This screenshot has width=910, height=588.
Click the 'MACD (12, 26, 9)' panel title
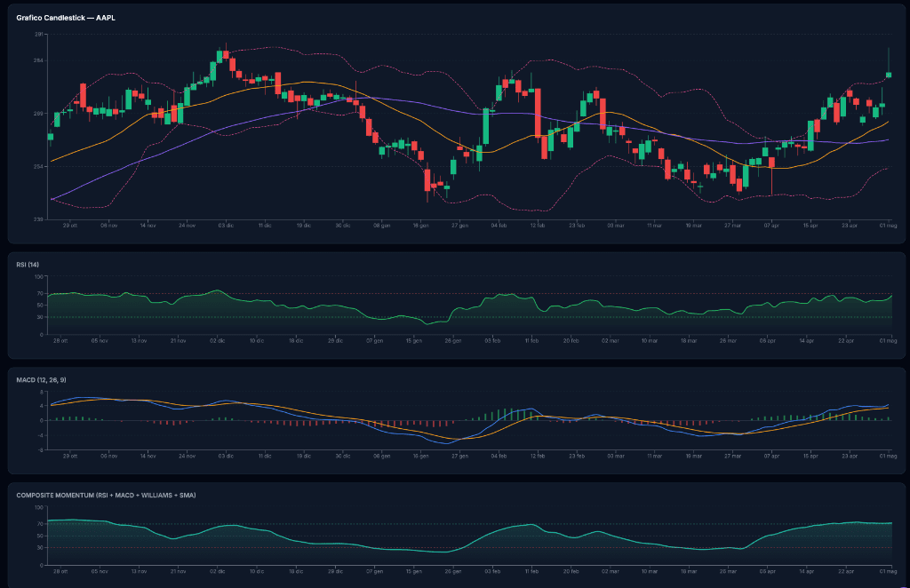tap(41, 380)
